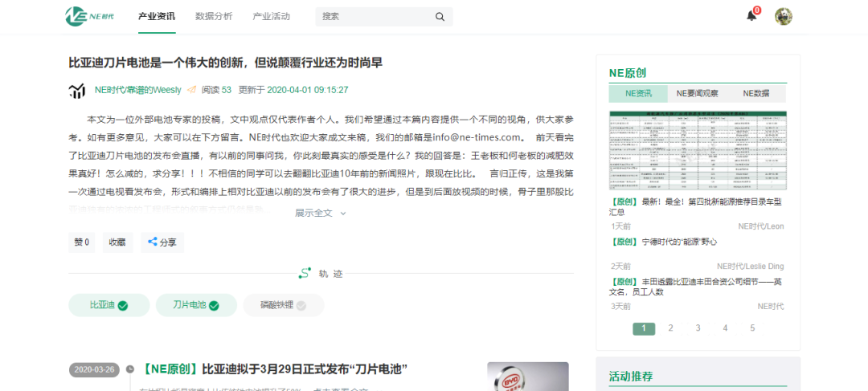Viewport: 868px width, 391px height.
Task: Switch to 产业资讯 nav tab
Action: (x=157, y=17)
